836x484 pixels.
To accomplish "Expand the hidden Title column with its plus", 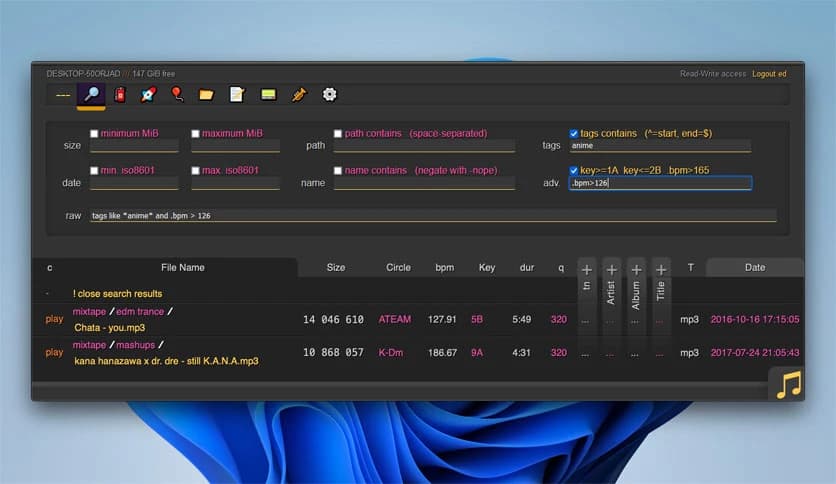I will (x=661, y=270).
